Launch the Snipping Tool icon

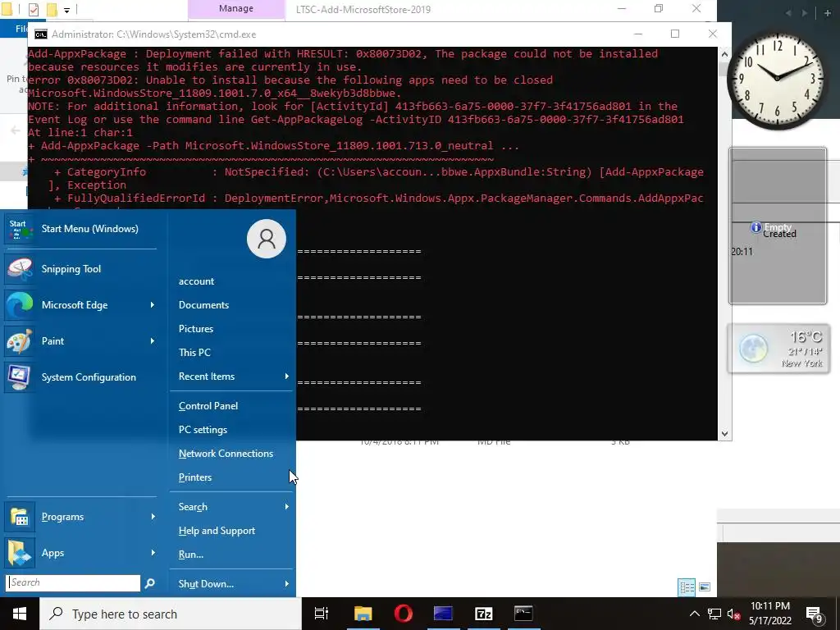pos(20,269)
